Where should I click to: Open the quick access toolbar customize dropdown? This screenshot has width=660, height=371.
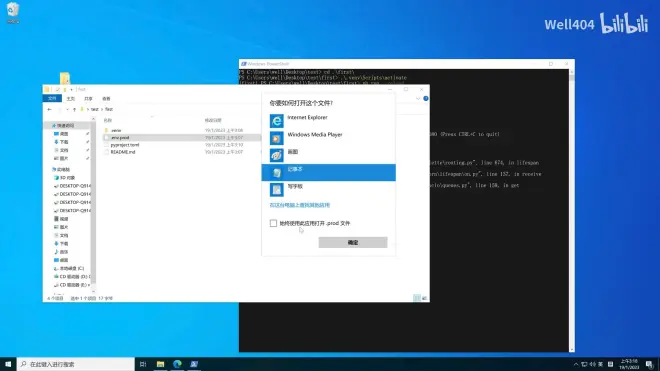(71, 89)
